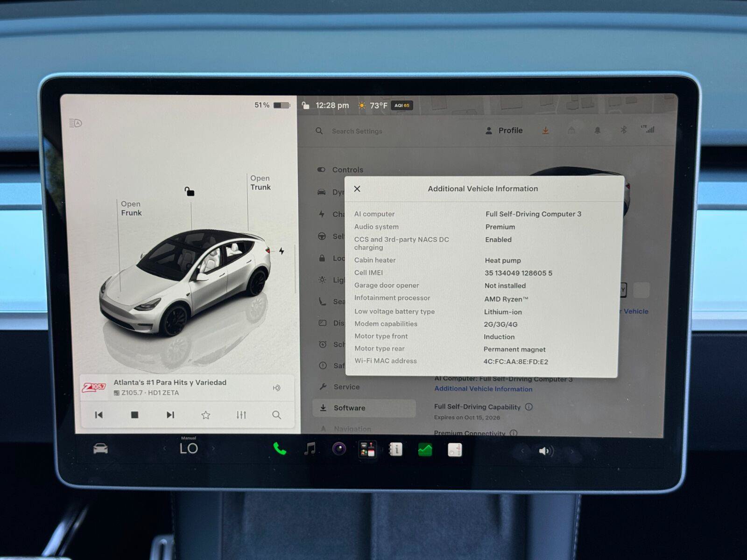Tap the green phone icon in dock
747x560 pixels.
(x=279, y=449)
